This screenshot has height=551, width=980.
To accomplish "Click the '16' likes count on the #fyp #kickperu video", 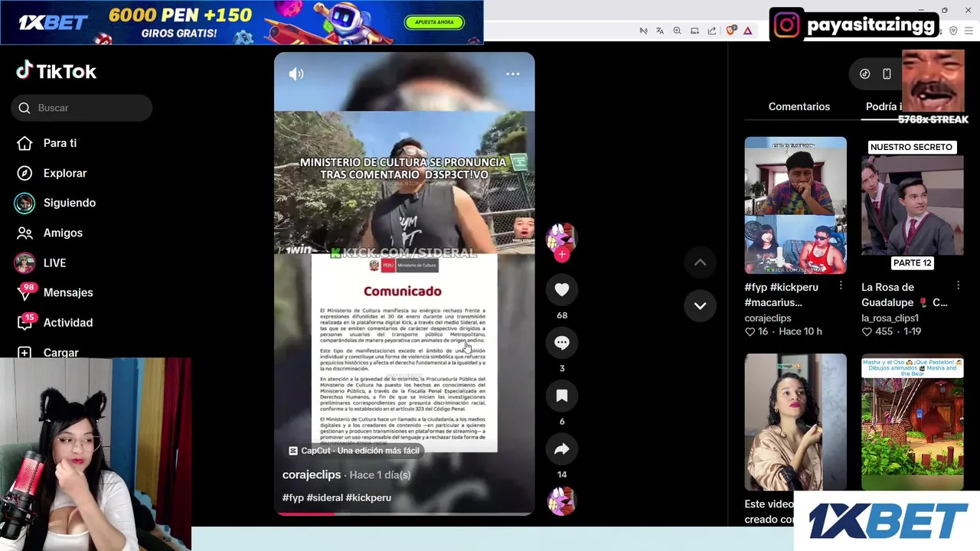I will (763, 331).
